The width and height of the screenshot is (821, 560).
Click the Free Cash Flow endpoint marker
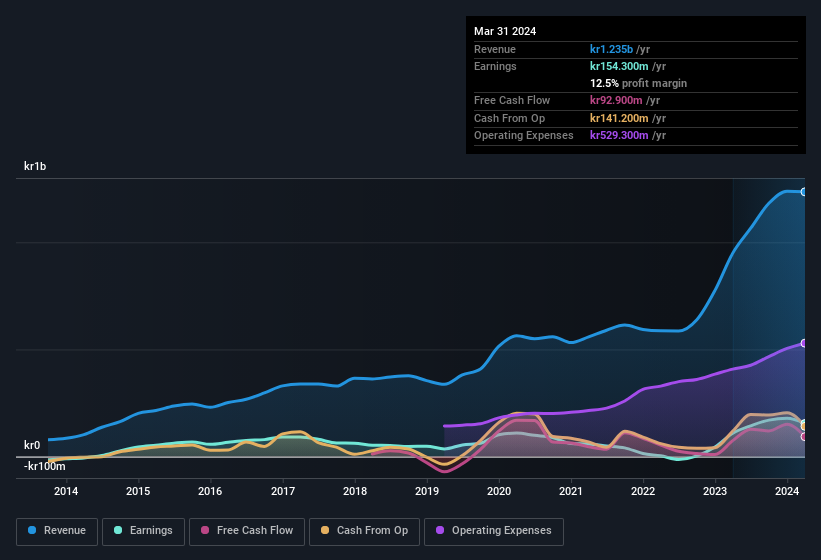[x=803, y=436]
